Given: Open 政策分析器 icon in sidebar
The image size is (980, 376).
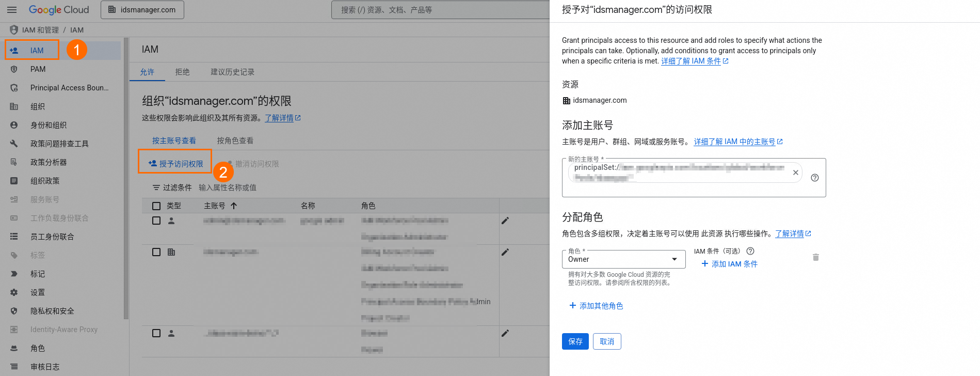Looking at the screenshot, I should click(14, 162).
